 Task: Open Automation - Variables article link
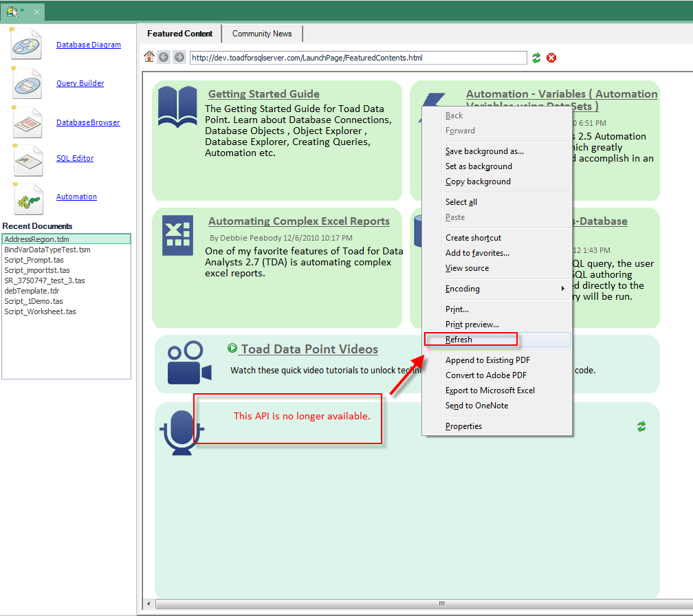pos(562,93)
